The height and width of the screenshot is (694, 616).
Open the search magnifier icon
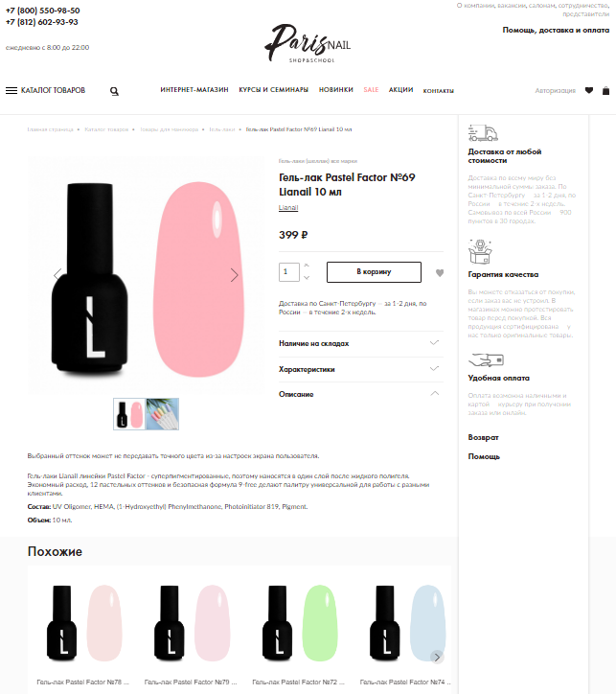point(114,91)
